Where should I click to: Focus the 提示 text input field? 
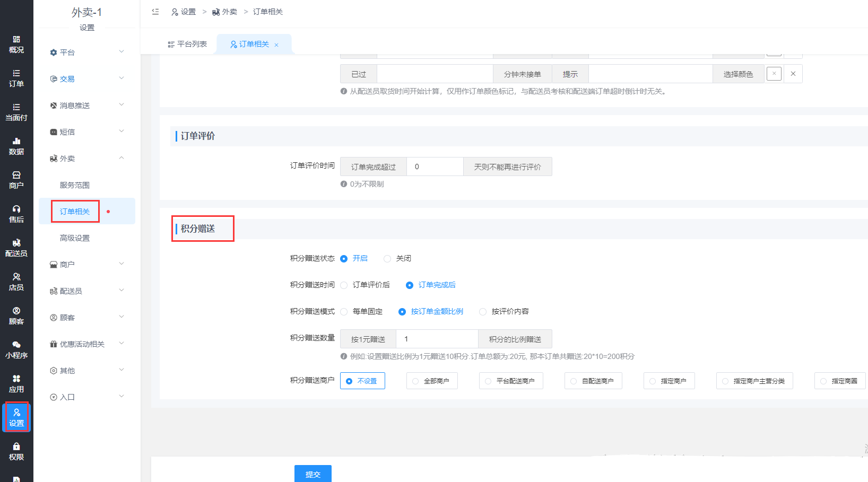tap(650, 74)
